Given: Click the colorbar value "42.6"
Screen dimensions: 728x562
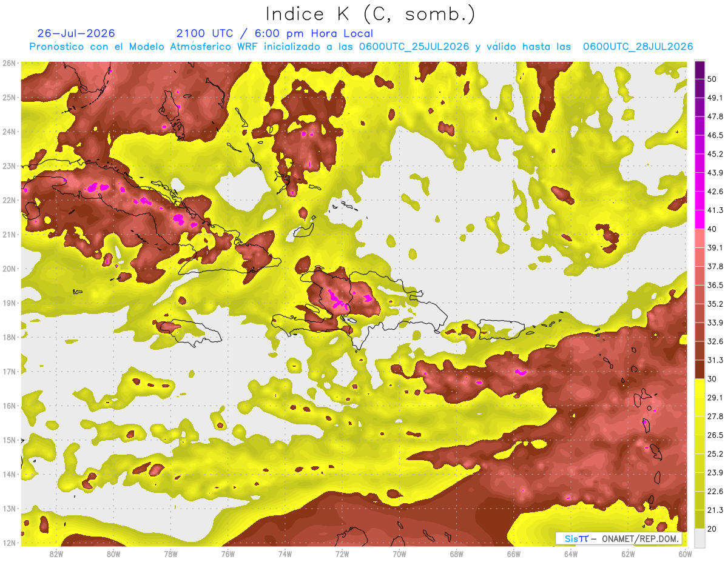Looking at the screenshot, I should 715,192.
